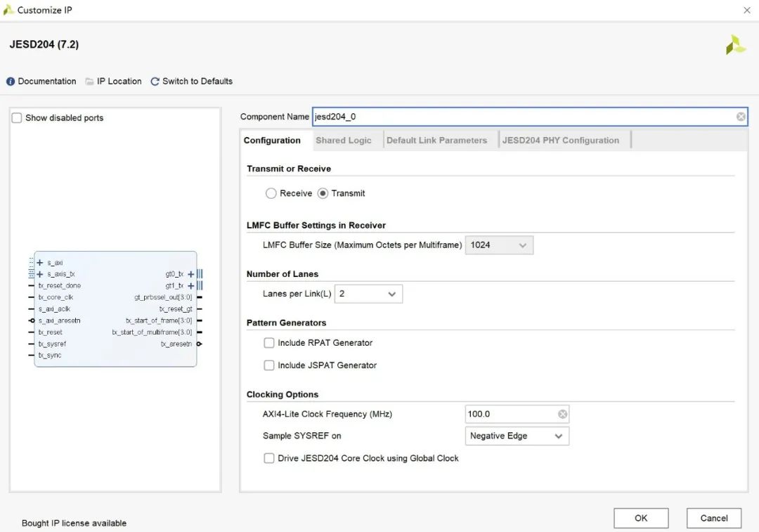Select the s_axi_aclk port label
This screenshot has width=759, height=532.
pos(54,309)
